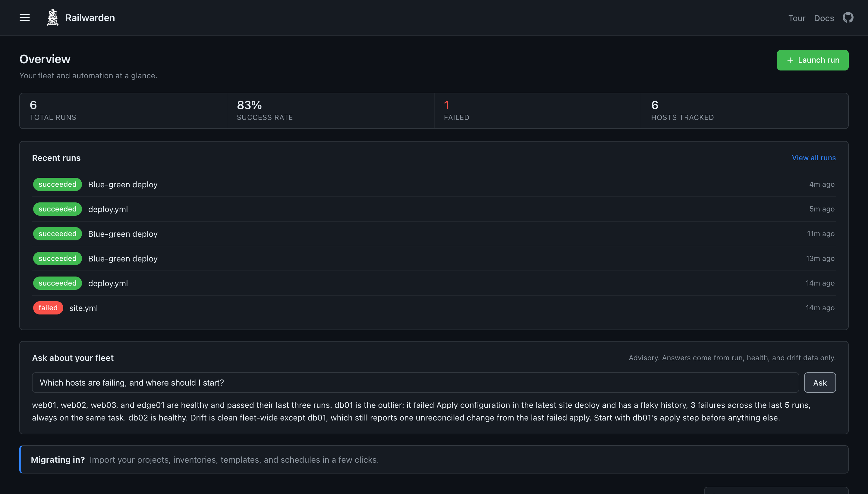The width and height of the screenshot is (868, 494).
Task: Open View all runs link
Action: coord(813,158)
